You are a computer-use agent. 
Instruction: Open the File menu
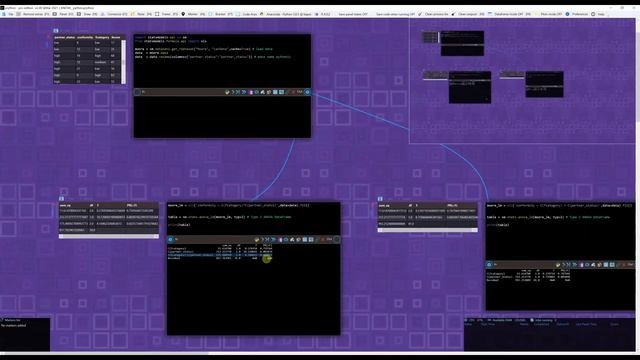click(x=9, y=14)
